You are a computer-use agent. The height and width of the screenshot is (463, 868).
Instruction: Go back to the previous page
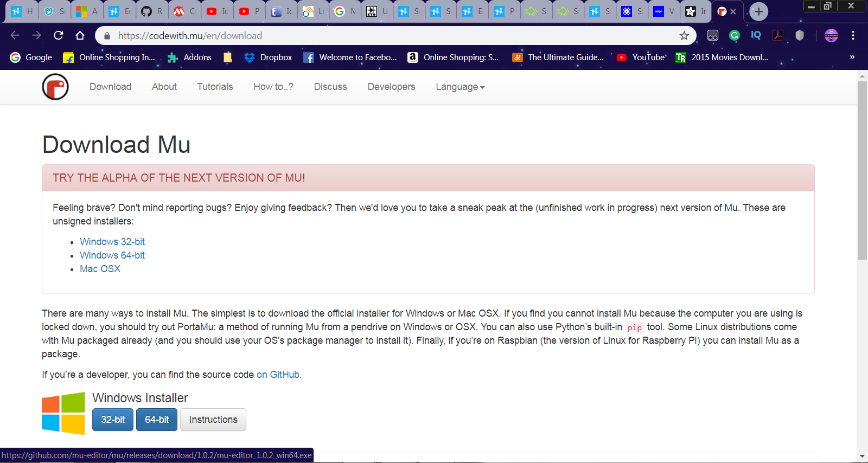[x=15, y=35]
